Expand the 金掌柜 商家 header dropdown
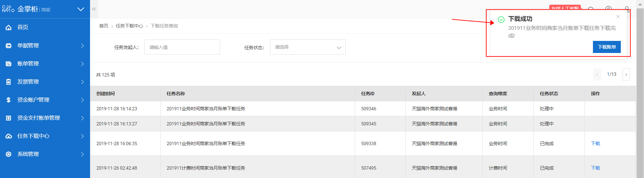This screenshot has width=644, height=178. pos(81,9)
